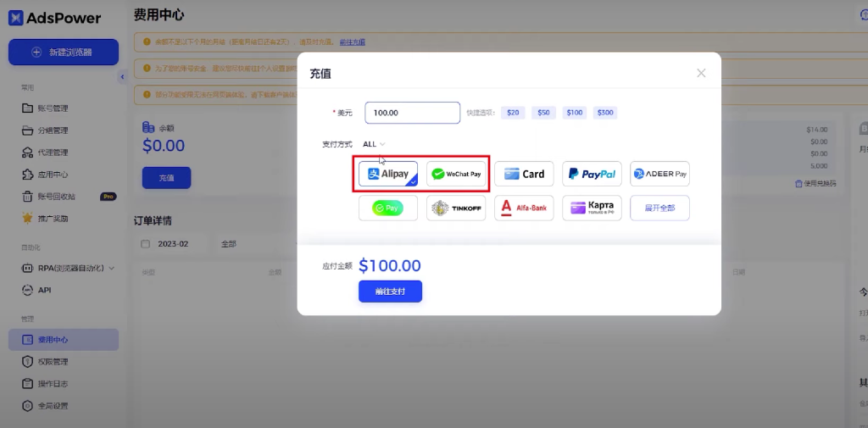Select the $100 quick amount
Image resolution: width=868 pixels, height=428 pixels.
pyautogui.click(x=575, y=113)
